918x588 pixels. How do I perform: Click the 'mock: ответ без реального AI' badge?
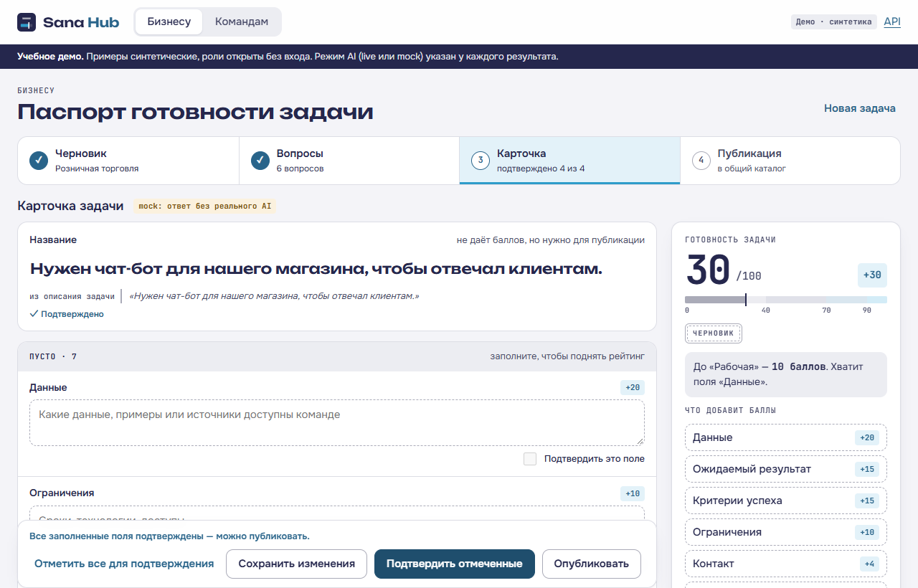(x=204, y=207)
